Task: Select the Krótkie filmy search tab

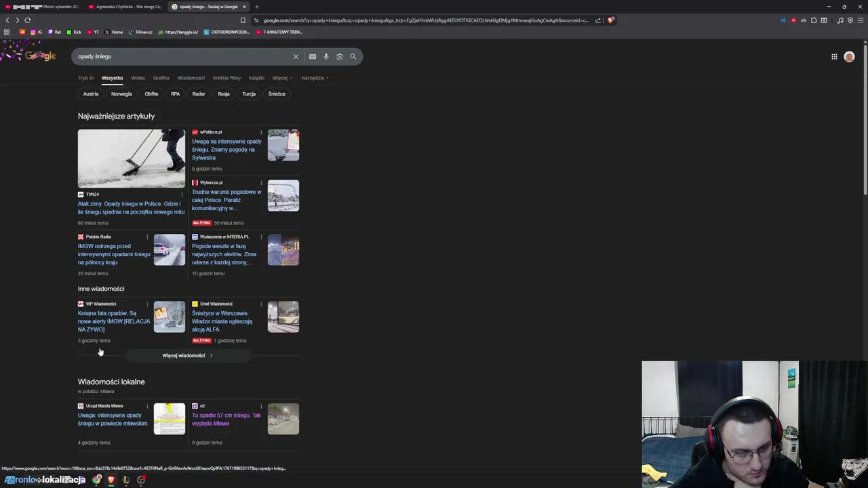Action: point(226,78)
